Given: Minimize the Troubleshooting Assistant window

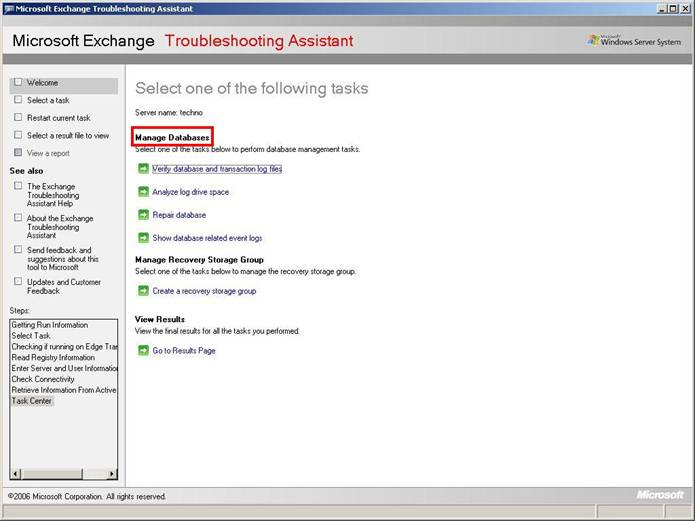Looking at the screenshot, I should [662, 8].
